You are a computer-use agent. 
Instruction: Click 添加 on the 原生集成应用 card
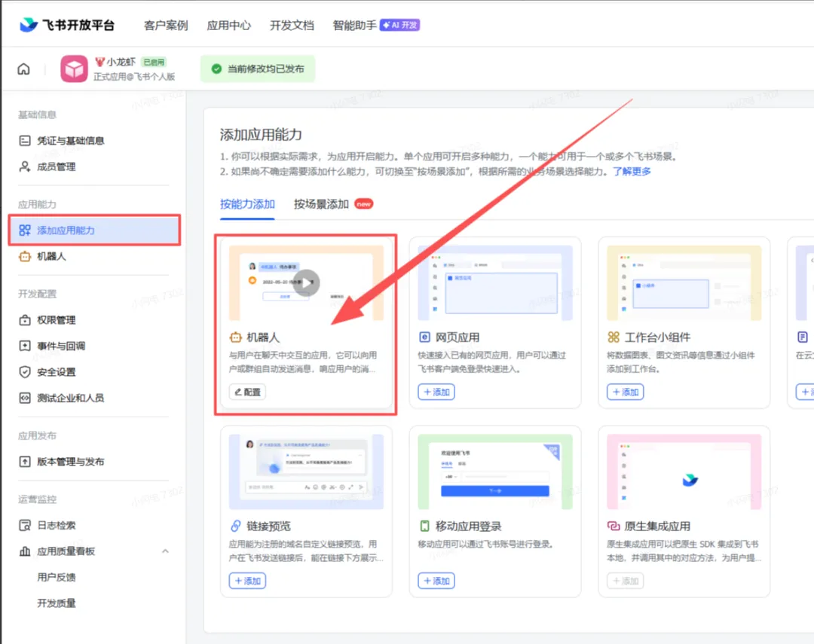625,581
